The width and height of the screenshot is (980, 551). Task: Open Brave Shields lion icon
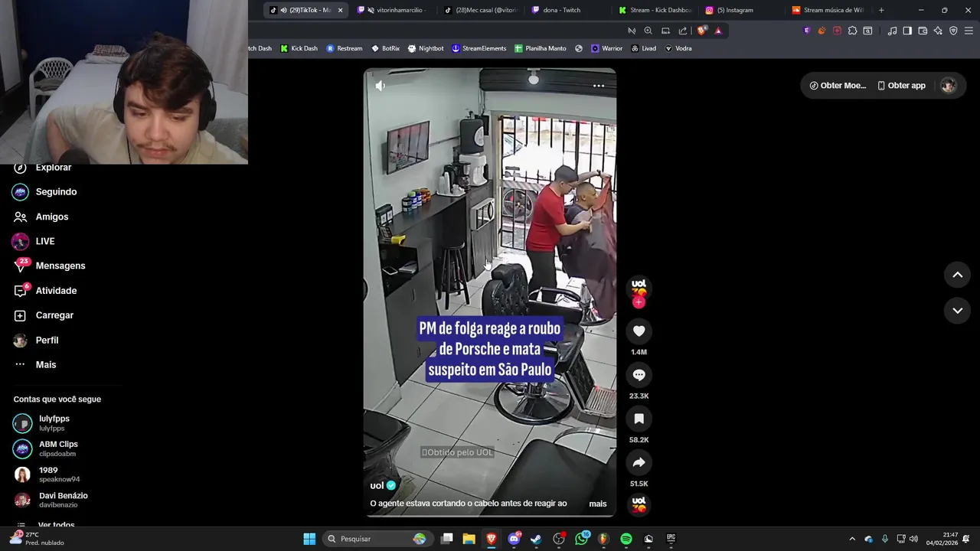[702, 31]
